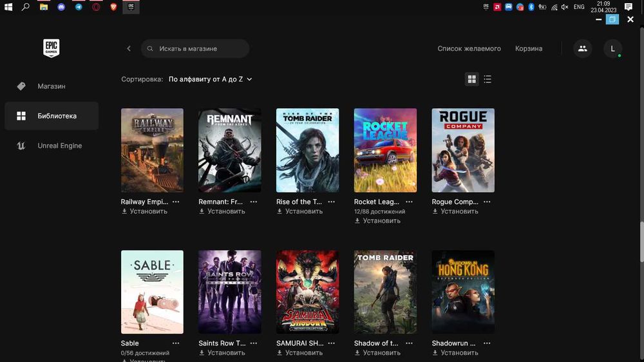Install SAMURAI SHODOWN
644x362 pixels.
point(299,352)
